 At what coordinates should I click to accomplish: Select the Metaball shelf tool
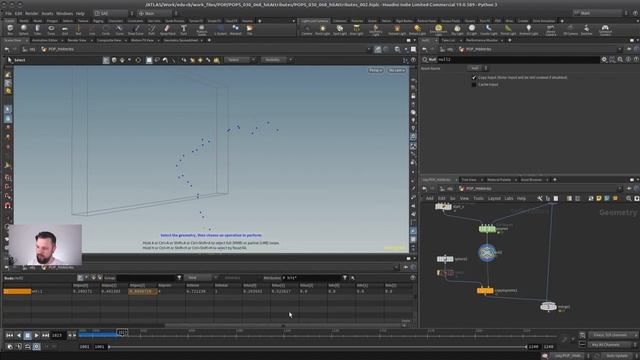coord(236,29)
